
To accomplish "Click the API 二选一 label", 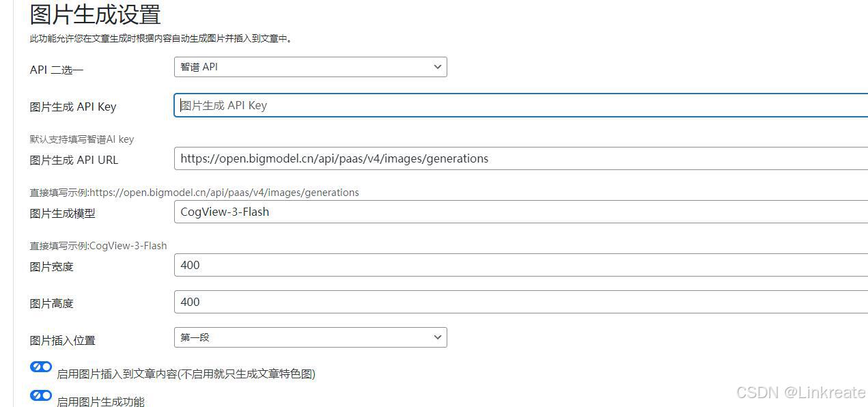I will pyautogui.click(x=57, y=70).
